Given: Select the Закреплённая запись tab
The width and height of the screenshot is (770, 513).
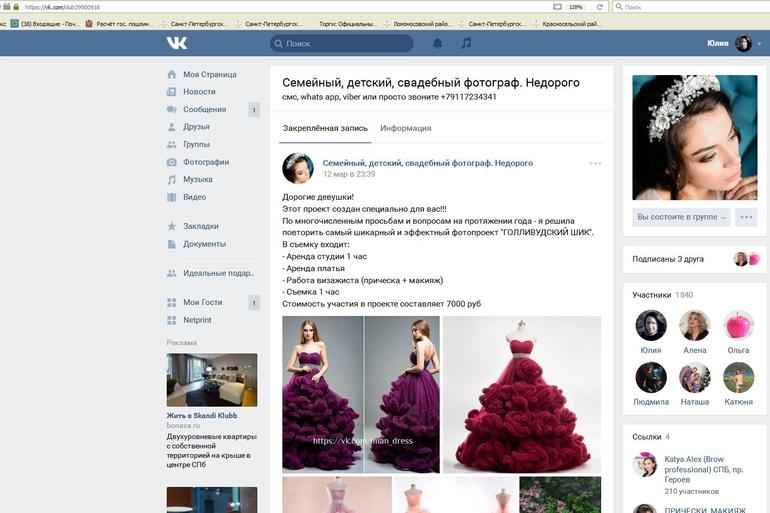Looking at the screenshot, I should (x=325, y=128).
